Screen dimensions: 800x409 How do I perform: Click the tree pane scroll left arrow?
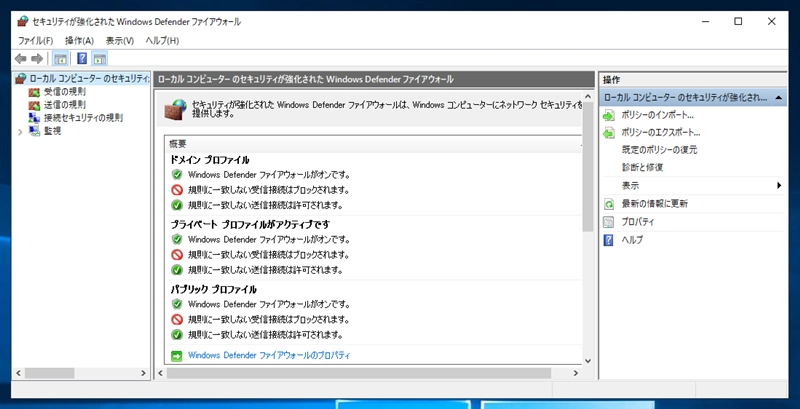(x=18, y=373)
